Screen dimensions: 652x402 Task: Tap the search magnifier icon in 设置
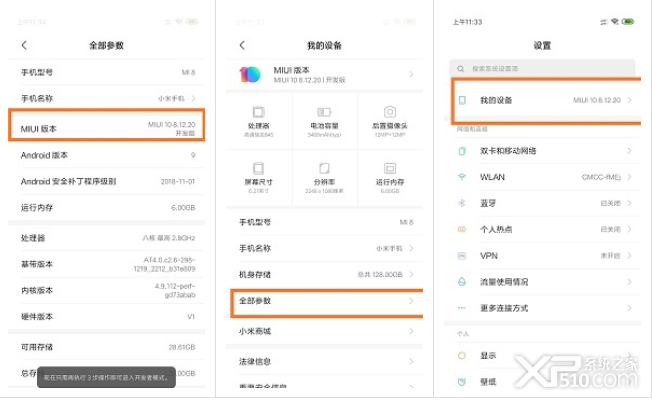tap(460, 69)
